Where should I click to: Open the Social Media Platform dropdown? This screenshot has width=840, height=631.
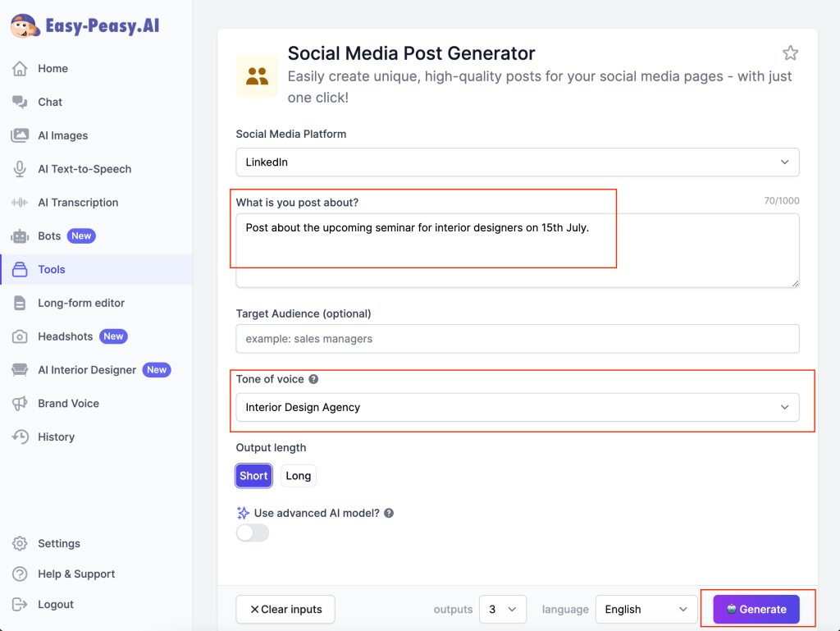517,162
